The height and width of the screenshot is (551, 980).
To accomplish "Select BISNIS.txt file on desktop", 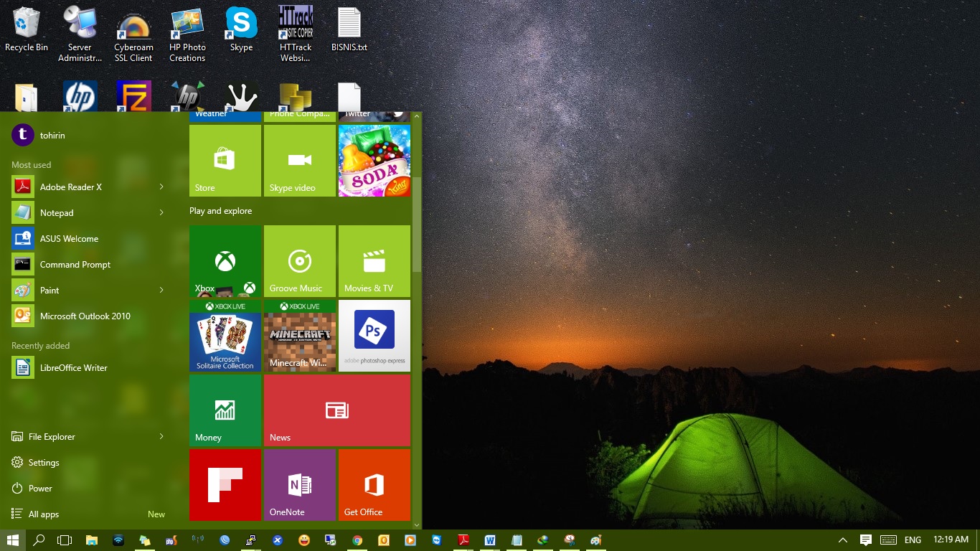I will click(349, 30).
